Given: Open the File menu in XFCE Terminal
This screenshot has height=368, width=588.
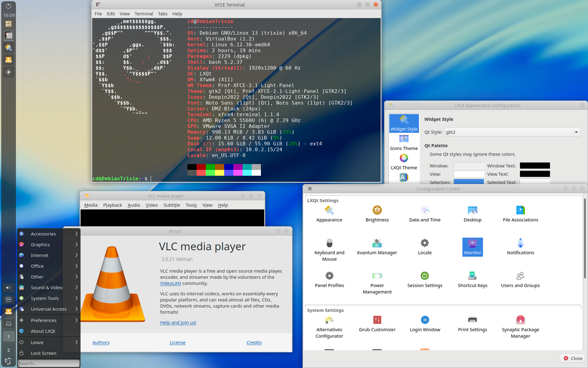Looking at the screenshot, I should (98, 14).
